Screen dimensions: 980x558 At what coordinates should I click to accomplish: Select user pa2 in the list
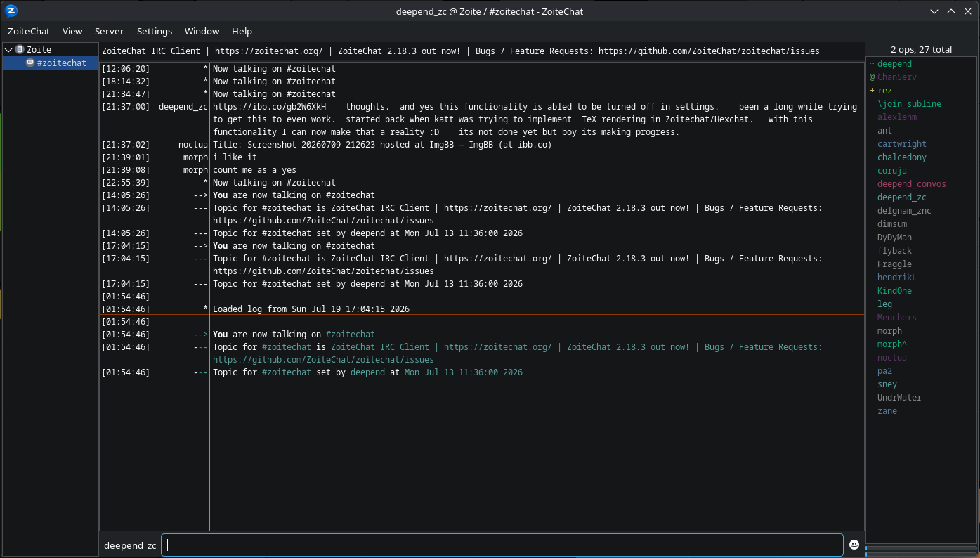click(x=884, y=371)
